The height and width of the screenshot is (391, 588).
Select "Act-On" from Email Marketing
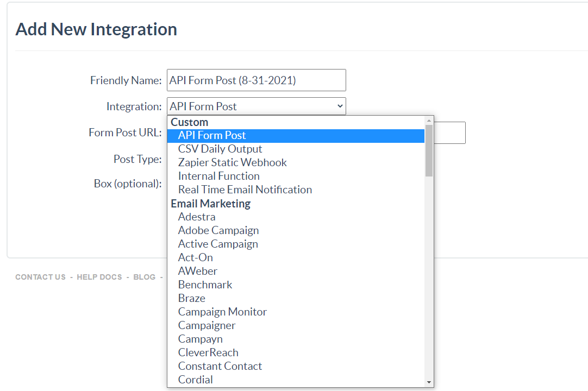pyautogui.click(x=195, y=257)
